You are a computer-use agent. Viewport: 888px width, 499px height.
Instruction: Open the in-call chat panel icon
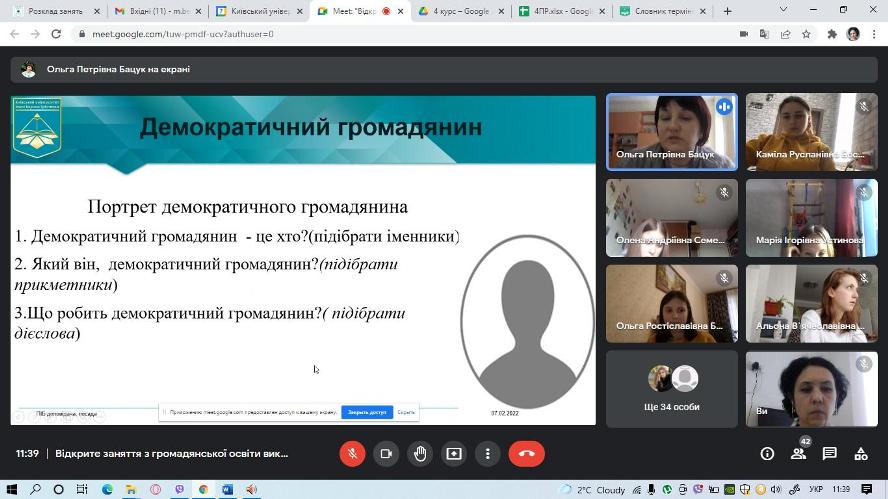(x=830, y=454)
